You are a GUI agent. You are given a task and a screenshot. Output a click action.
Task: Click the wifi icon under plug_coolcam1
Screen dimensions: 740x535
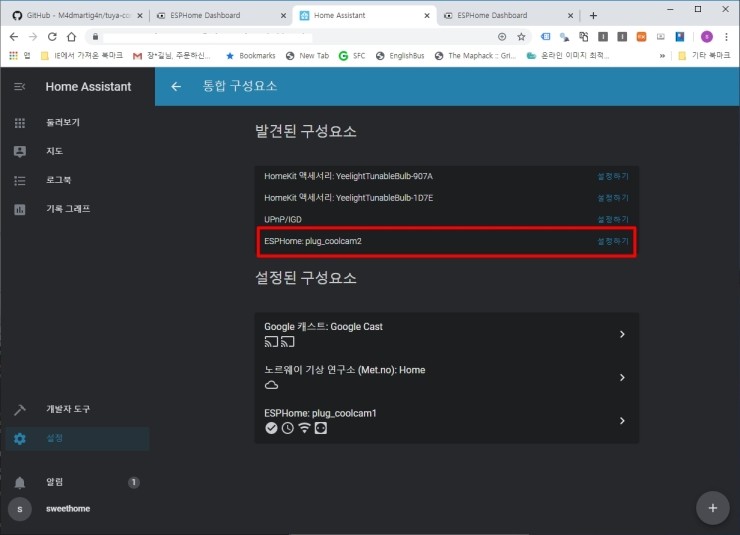click(304, 428)
